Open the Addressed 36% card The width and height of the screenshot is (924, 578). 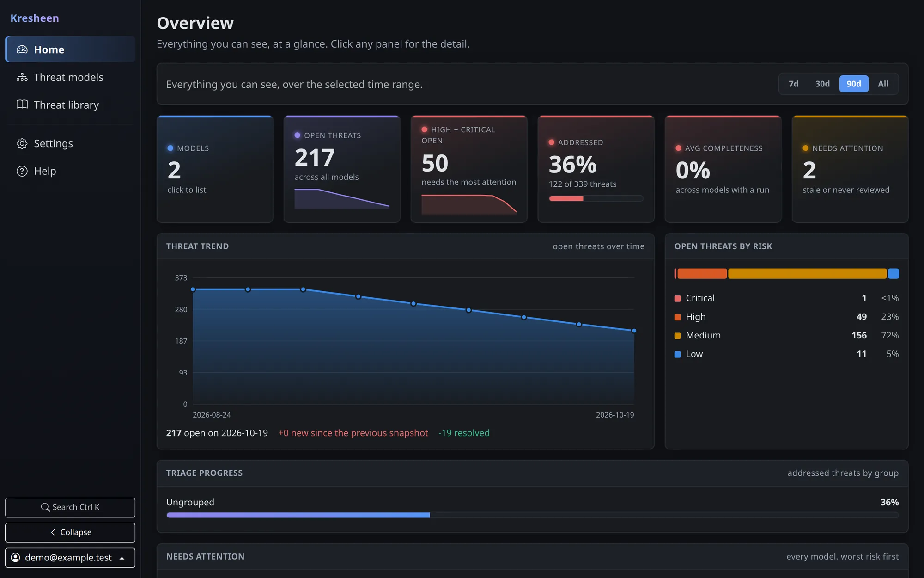point(596,169)
